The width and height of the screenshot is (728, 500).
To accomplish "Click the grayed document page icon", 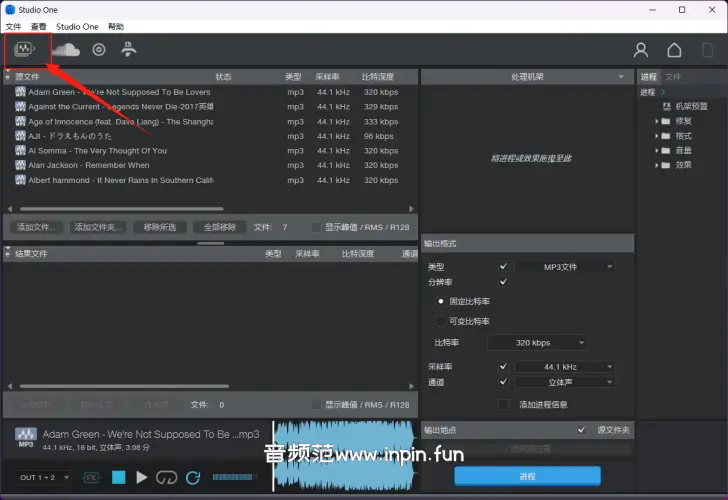I will 707,50.
